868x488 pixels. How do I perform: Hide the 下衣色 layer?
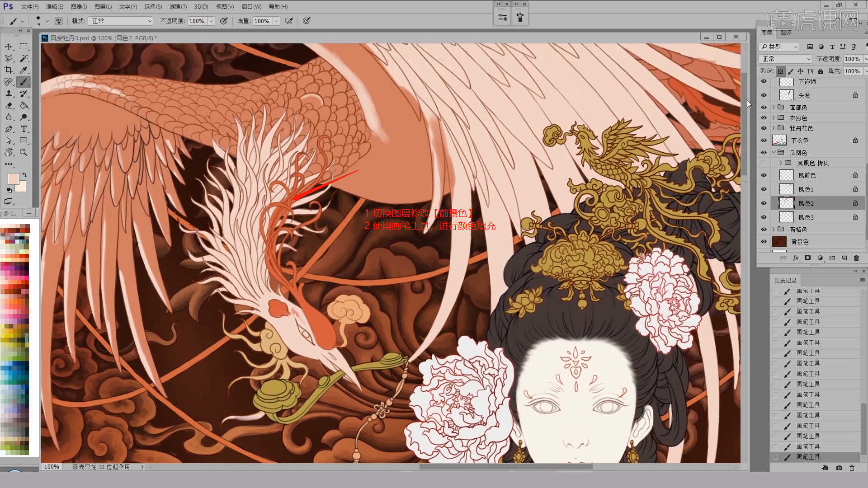764,141
